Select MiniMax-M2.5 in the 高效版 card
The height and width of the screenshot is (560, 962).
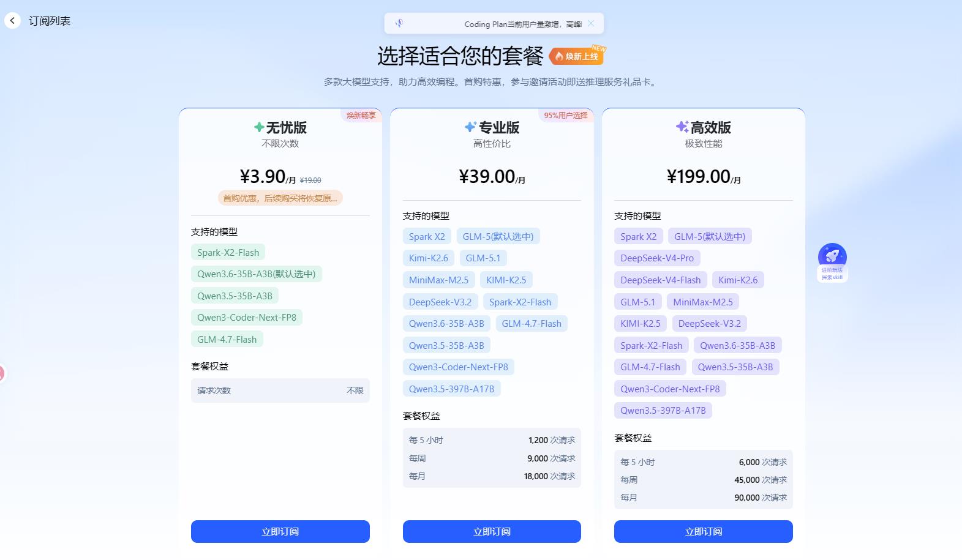pyautogui.click(x=703, y=302)
